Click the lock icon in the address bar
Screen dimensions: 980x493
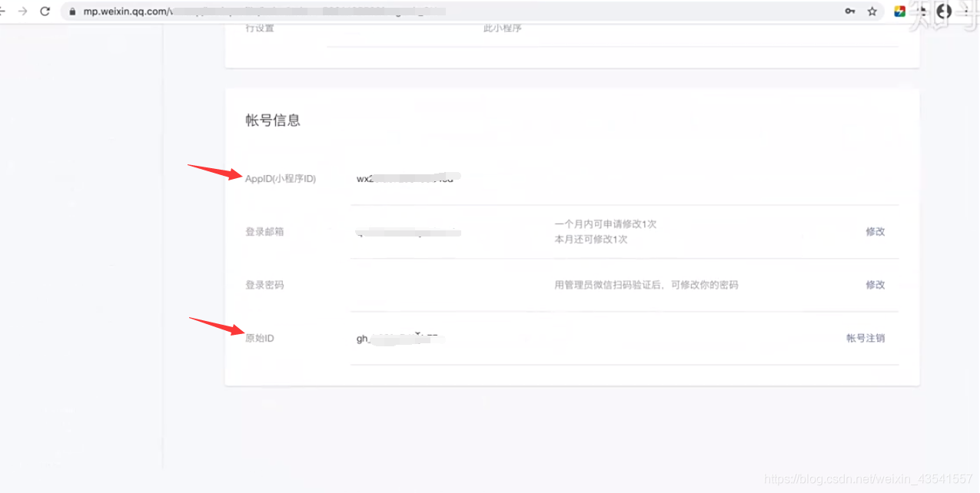(71, 12)
